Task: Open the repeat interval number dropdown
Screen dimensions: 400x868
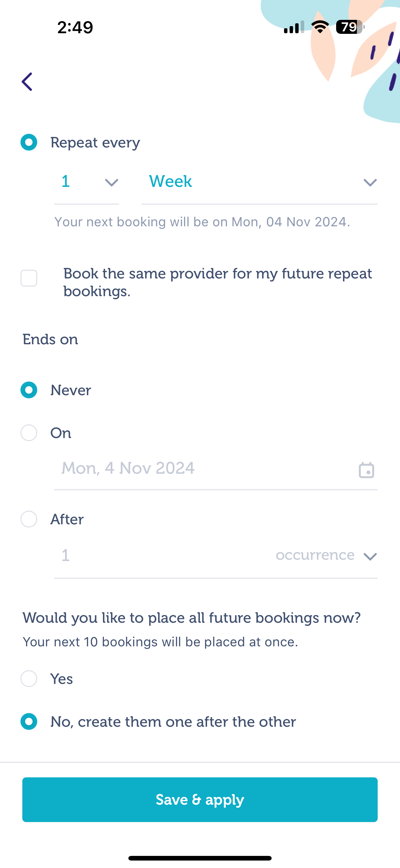Action: [x=87, y=183]
